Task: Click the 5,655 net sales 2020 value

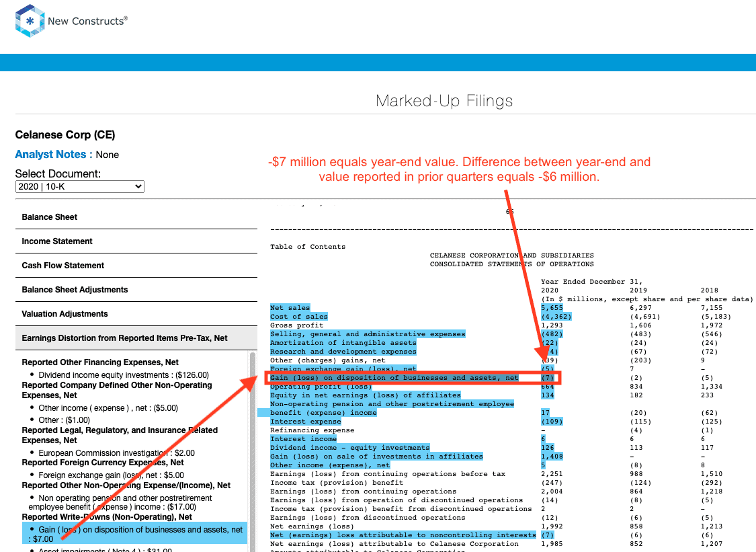Action: click(552, 308)
